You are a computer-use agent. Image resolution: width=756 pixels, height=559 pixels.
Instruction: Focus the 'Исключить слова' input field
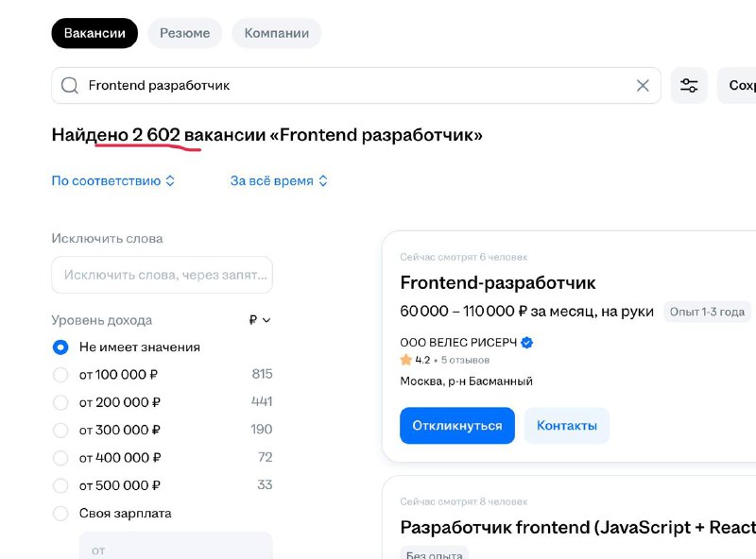coord(162,275)
